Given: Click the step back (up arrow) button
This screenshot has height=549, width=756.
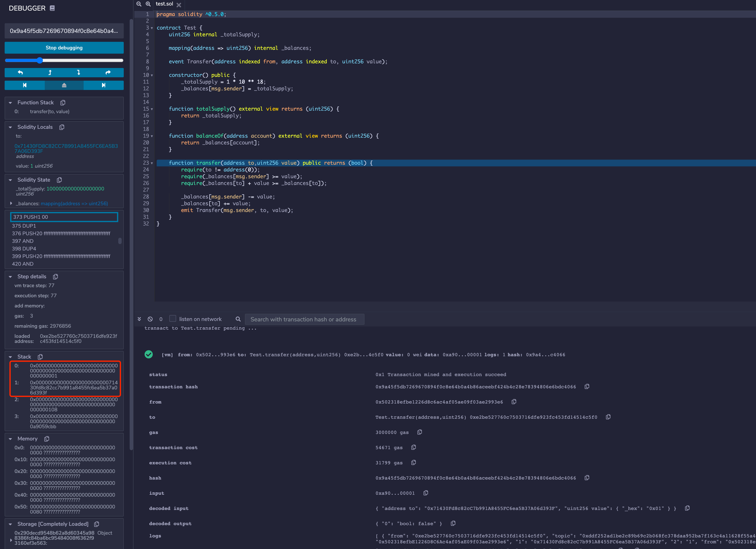Looking at the screenshot, I should (50, 72).
